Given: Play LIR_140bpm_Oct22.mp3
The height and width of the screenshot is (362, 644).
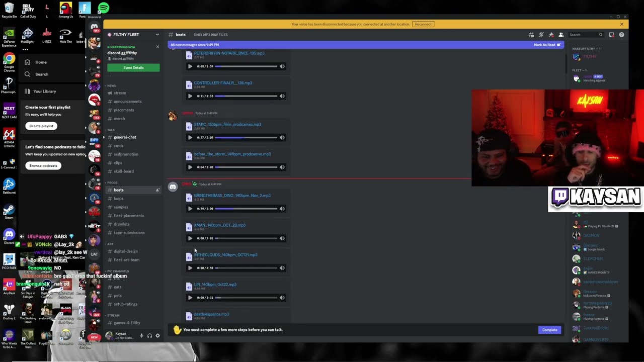Looking at the screenshot, I should pyautogui.click(x=190, y=298).
